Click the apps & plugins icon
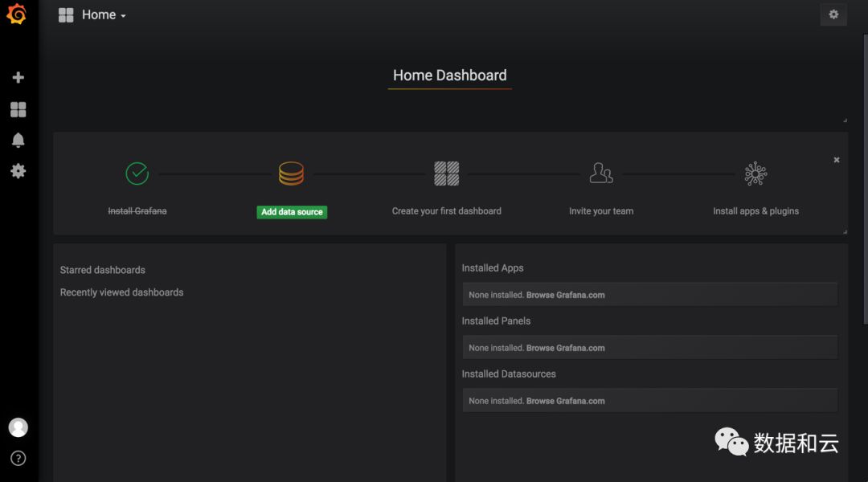868x482 pixels. (x=755, y=174)
